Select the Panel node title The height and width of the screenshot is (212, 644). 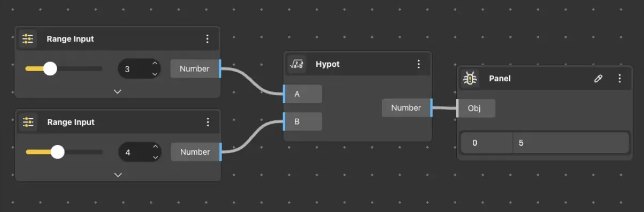pyautogui.click(x=500, y=78)
